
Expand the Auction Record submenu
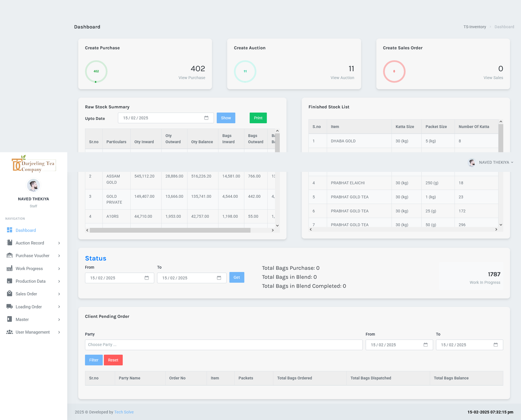click(x=59, y=243)
